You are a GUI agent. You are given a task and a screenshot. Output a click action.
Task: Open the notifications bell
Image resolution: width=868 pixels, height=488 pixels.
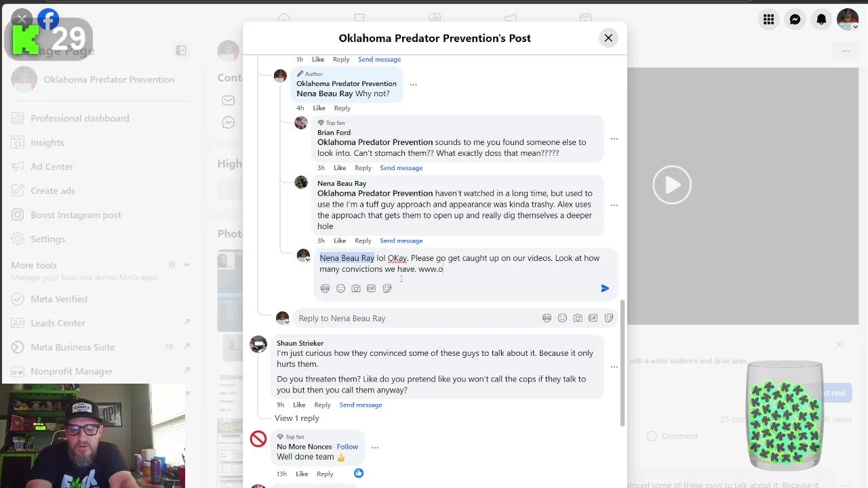coord(821,20)
